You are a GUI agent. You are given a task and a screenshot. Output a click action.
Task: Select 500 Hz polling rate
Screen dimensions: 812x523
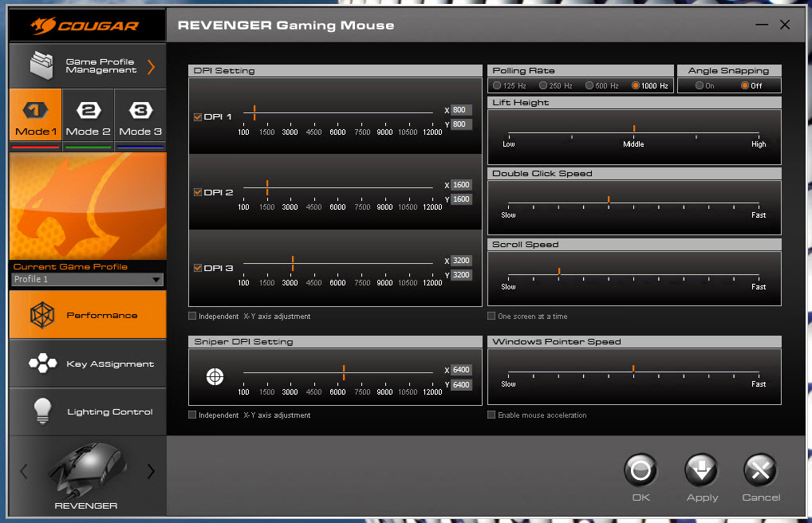click(589, 85)
